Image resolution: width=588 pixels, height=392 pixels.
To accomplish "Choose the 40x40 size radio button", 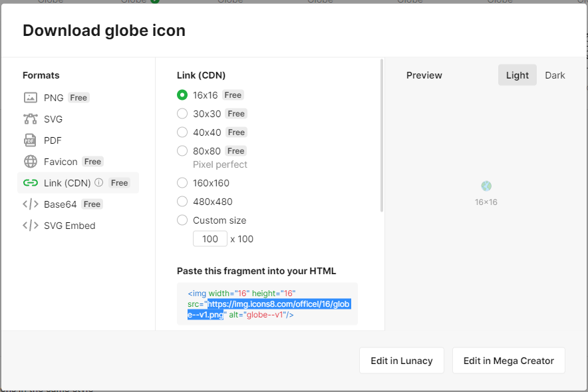I will (x=182, y=132).
